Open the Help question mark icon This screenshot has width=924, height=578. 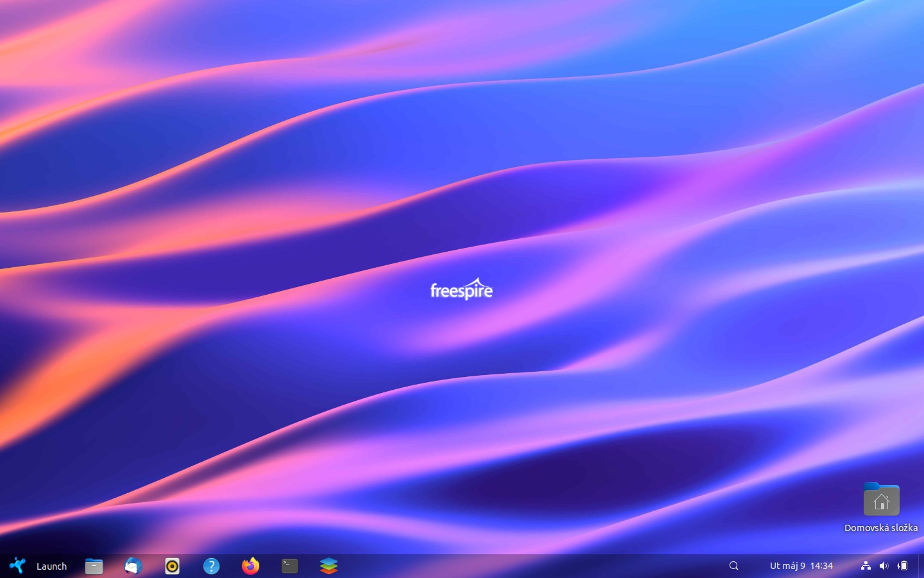coord(211,566)
